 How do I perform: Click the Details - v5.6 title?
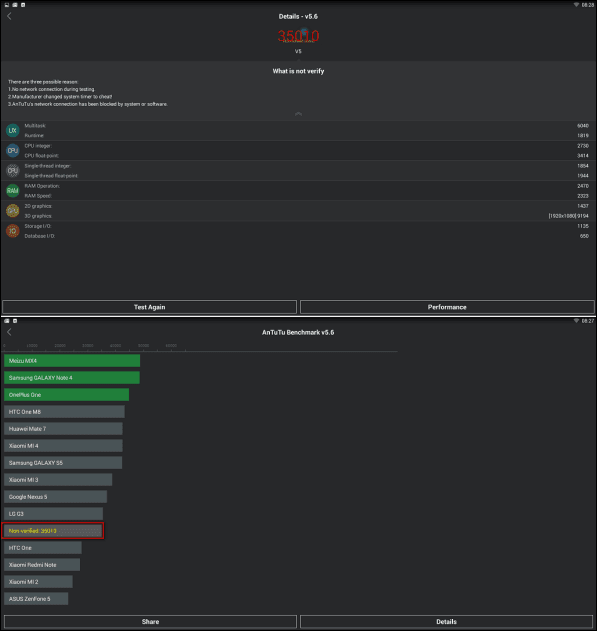298,16
